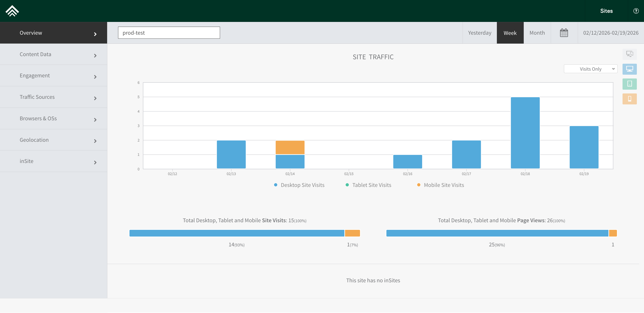644x313 pixels.
Task: Toggle Tablet Site Visits legend marker
Action: tap(347, 185)
